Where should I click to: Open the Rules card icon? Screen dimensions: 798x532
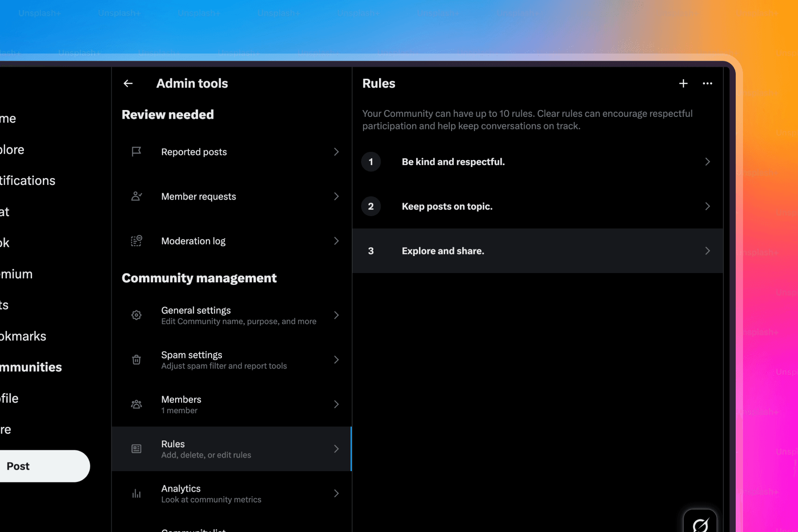(137, 449)
